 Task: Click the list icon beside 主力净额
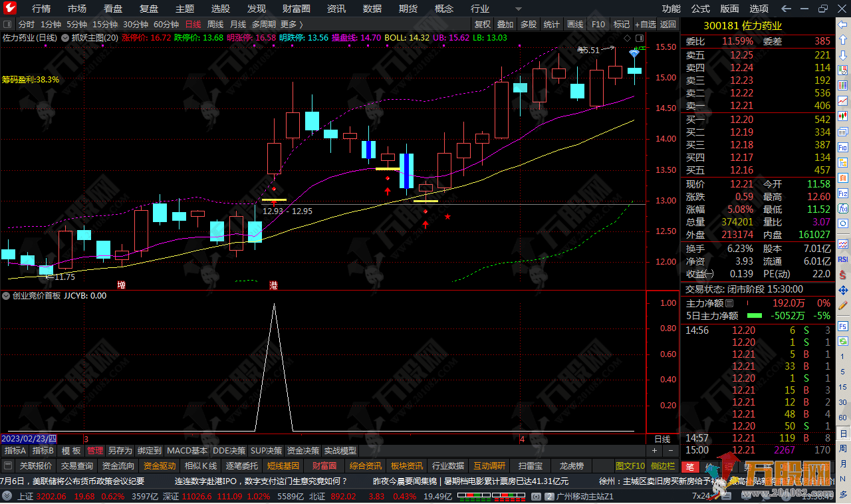coord(729,303)
